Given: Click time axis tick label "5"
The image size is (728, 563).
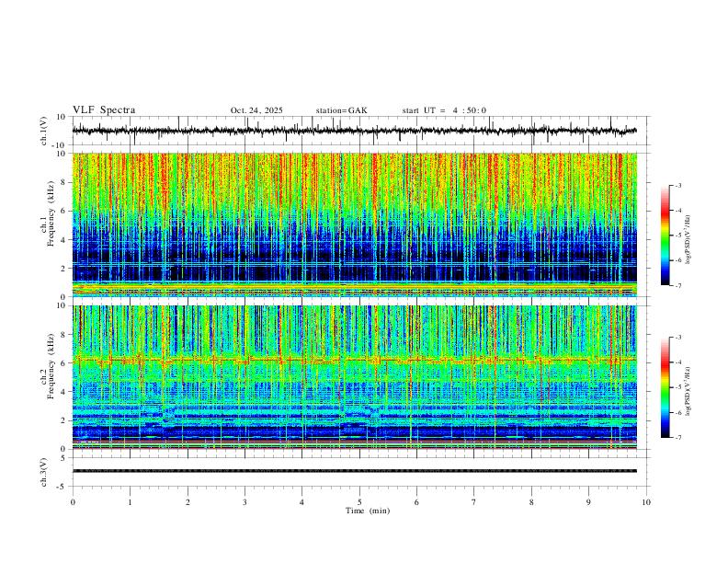Looking at the screenshot, I should point(359,502).
